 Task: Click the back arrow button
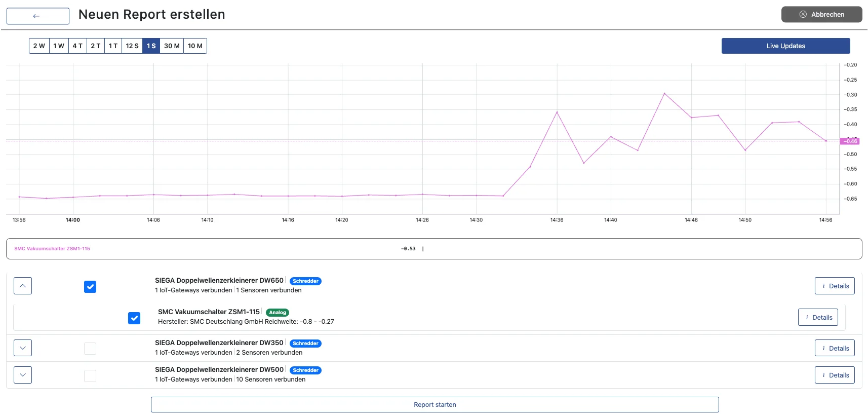tap(38, 16)
